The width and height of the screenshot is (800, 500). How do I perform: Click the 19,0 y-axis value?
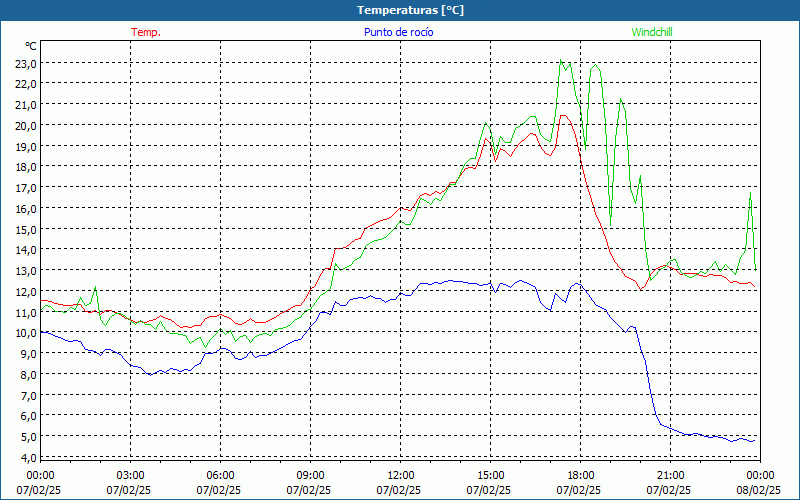[x=26, y=147]
